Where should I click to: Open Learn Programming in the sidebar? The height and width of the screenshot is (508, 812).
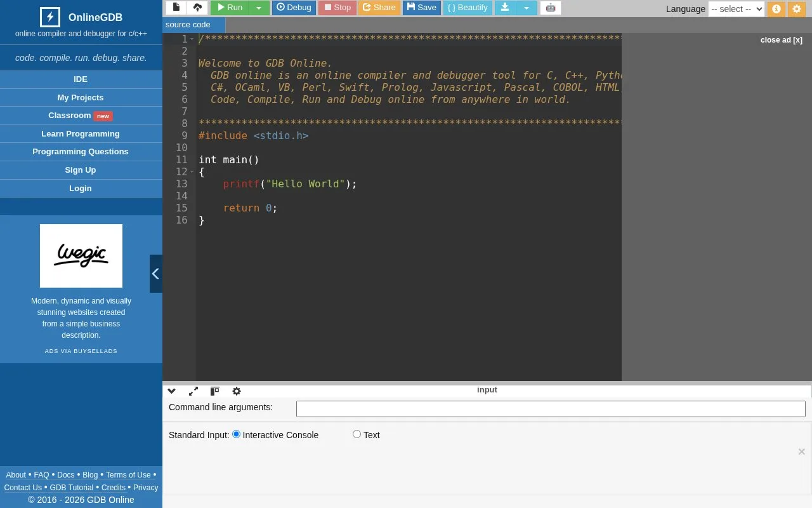click(81, 134)
